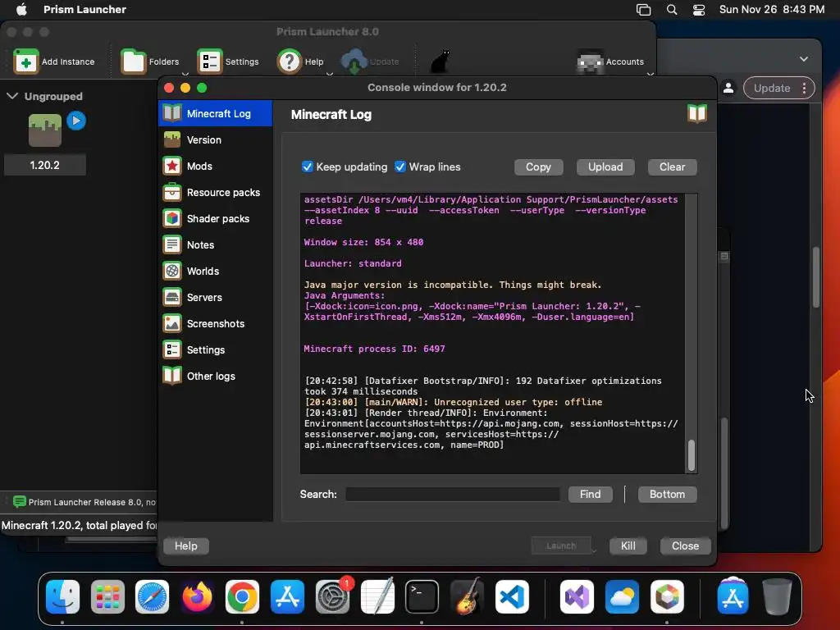This screenshot has height=630, width=840.
Task: Open the Apple menu
Action: (21, 9)
